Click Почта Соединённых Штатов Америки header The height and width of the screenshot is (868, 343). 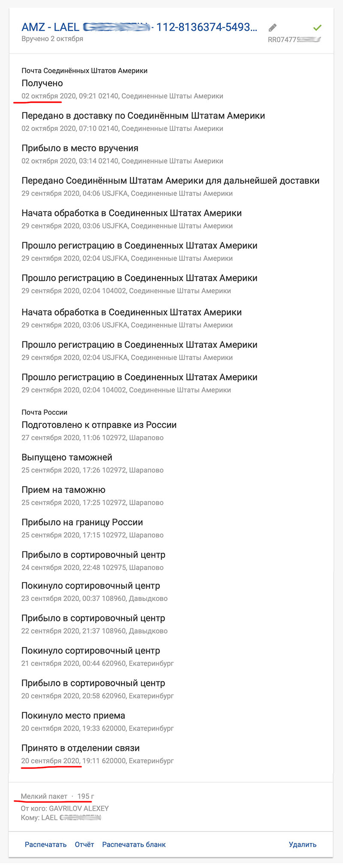pyautogui.click(x=84, y=70)
